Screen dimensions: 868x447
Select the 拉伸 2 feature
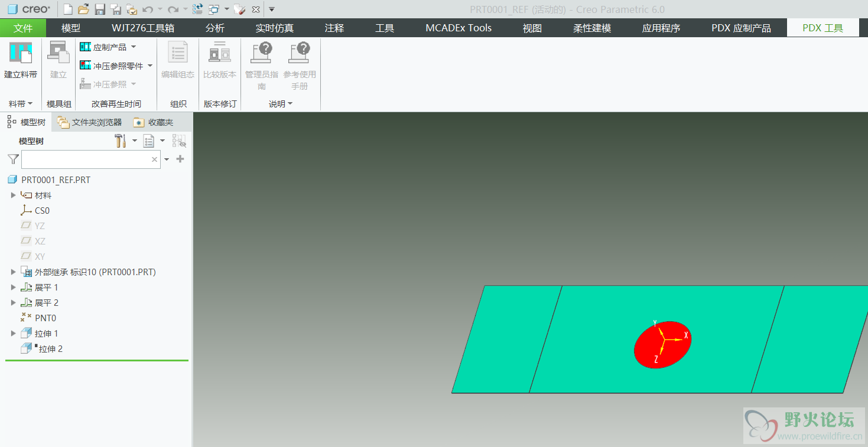(x=42, y=349)
